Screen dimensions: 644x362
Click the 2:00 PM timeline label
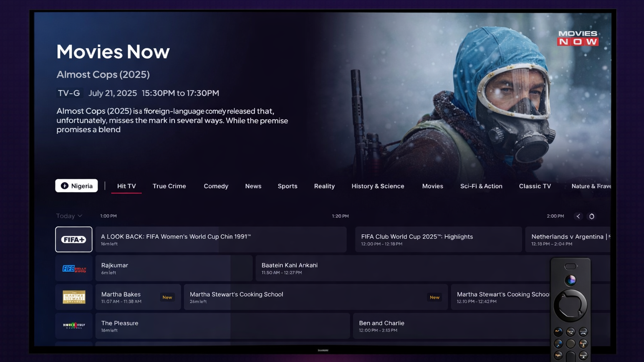point(555,216)
